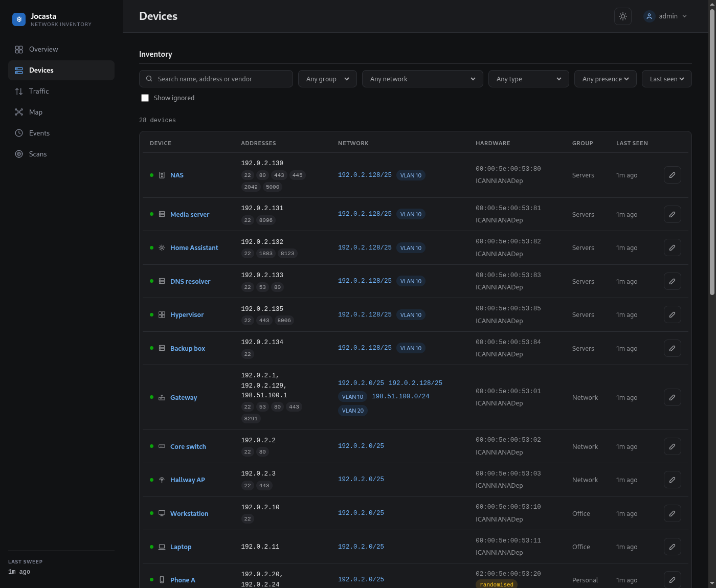Toggle the light/dark theme button
The image size is (716, 588).
tap(623, 16)
